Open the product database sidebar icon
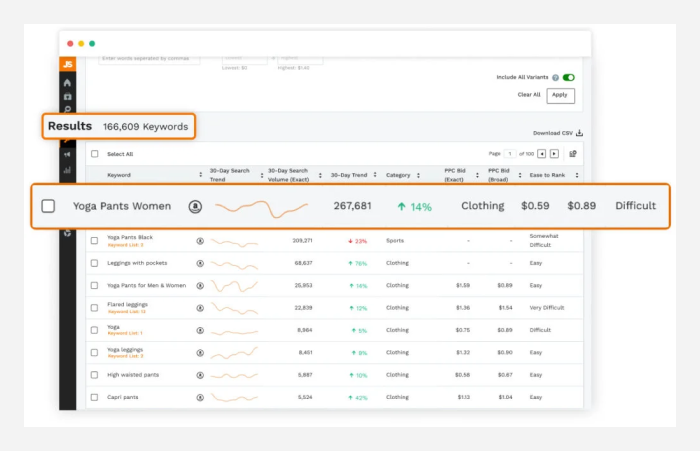This screenshot has height=451, width=700. tap(67, 96)
